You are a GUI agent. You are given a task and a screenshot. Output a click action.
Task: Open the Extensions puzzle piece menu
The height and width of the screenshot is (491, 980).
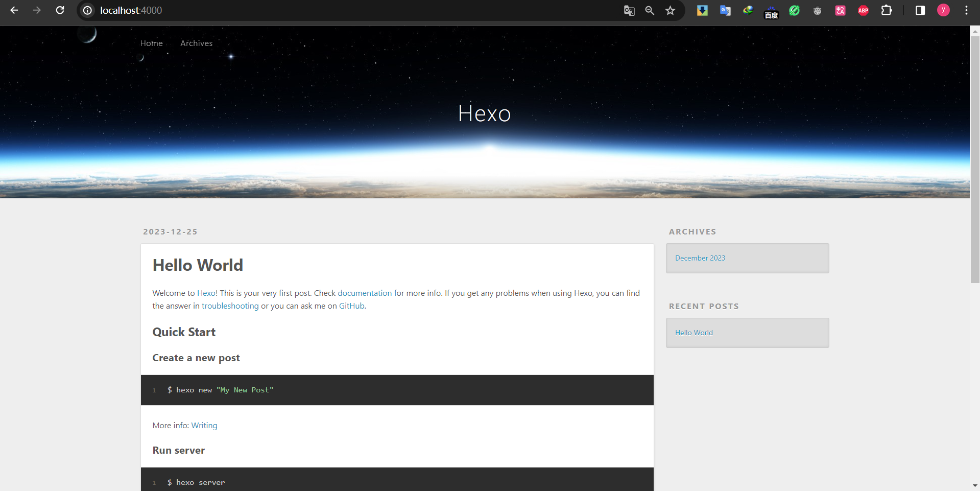pos(887,10)
